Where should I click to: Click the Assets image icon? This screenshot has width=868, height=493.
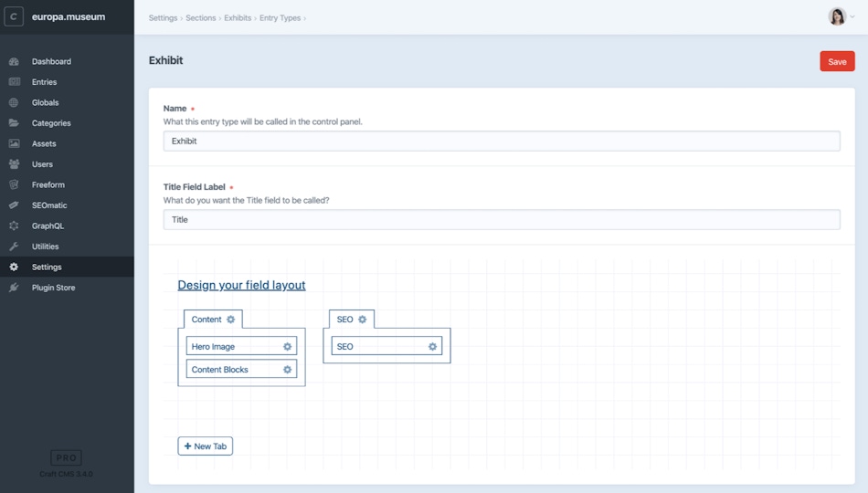click(14, 144)
